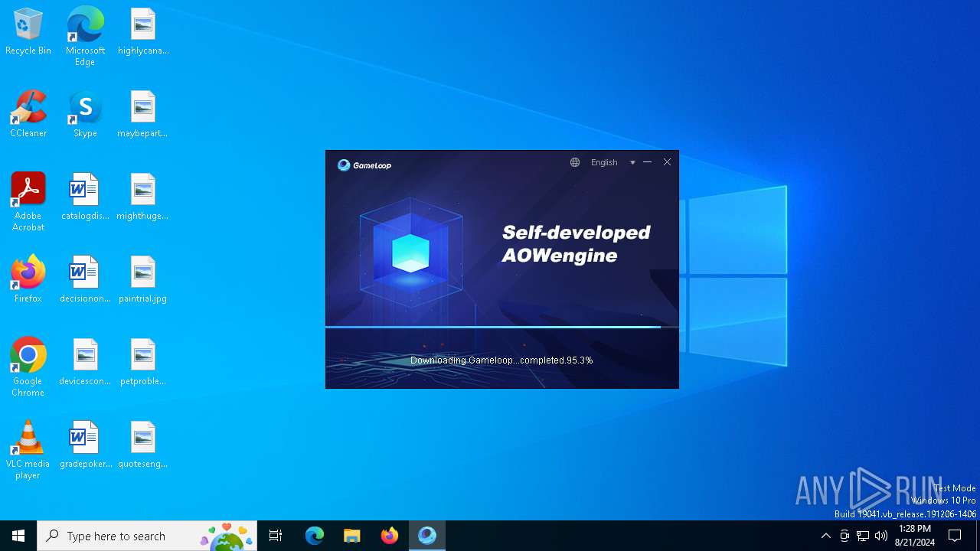
Task: Click the glowing cube illustration
Action: point(411,253)
